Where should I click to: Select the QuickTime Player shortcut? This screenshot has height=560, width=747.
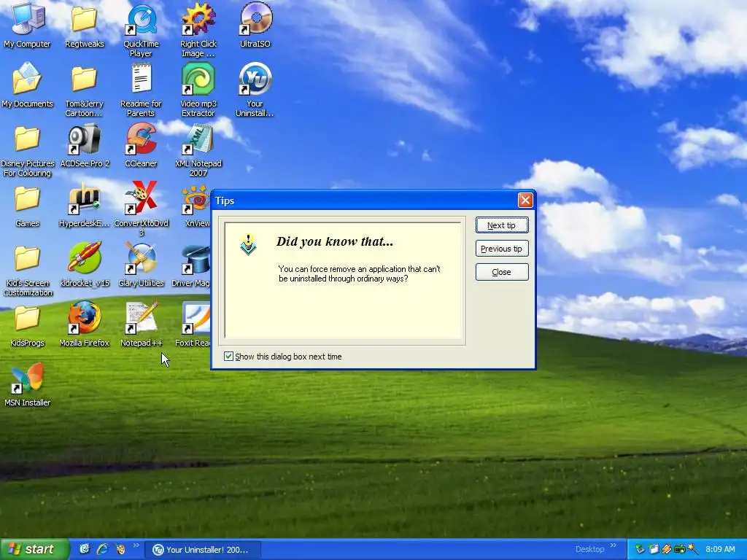tap(141, 29)
